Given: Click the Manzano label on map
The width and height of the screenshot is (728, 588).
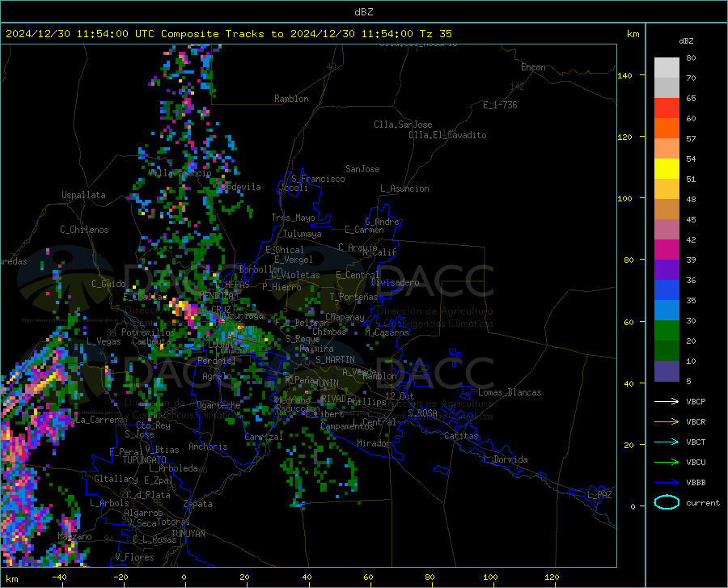Looking at the screenshot, I should (74, 536).
